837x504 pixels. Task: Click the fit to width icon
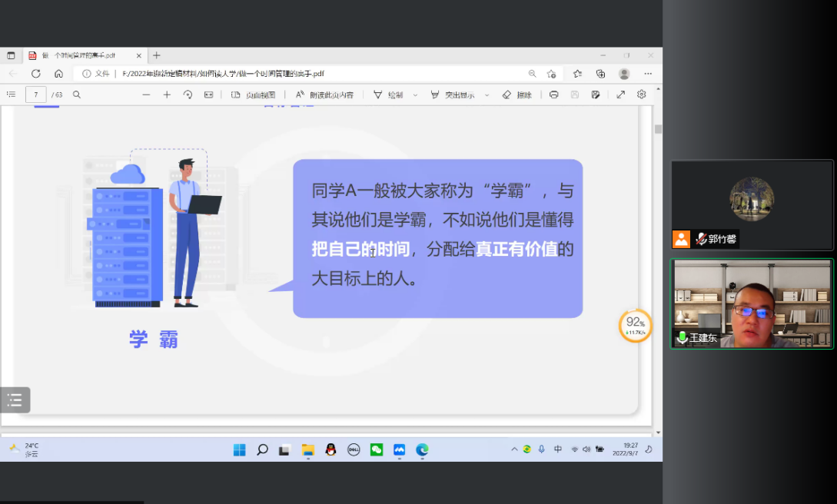coord(208,94)
